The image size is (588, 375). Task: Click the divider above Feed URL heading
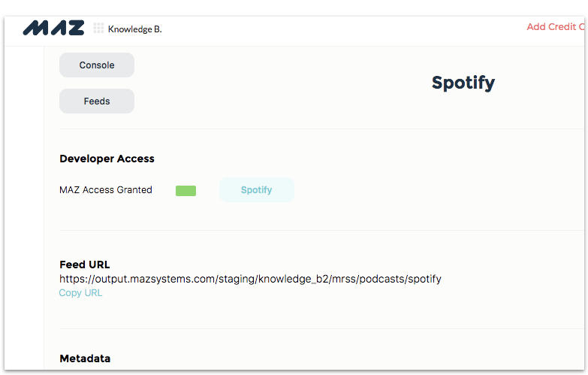coord(321,230)
